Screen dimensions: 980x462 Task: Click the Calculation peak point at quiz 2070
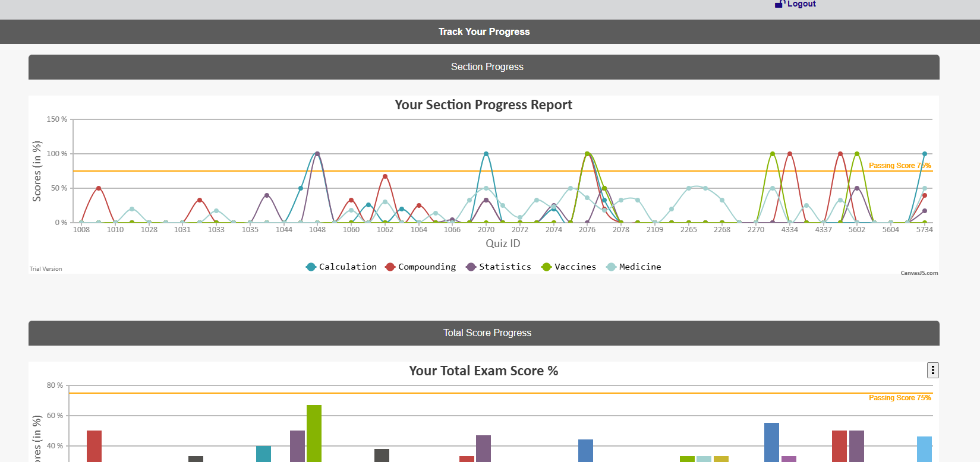tap(486, 154)
